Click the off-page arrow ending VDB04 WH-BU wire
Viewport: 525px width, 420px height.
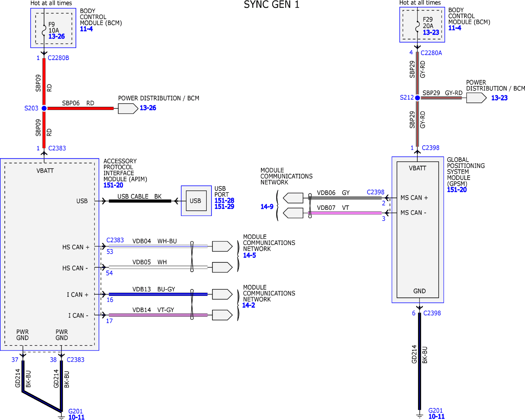point(222,246)
